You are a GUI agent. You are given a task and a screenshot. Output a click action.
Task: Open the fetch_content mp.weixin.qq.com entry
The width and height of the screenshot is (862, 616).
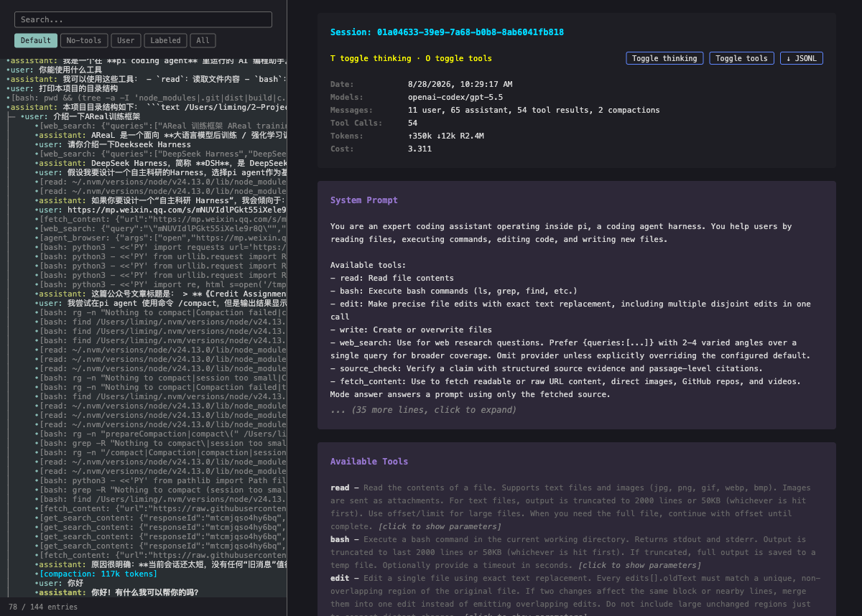click(160, 219)
